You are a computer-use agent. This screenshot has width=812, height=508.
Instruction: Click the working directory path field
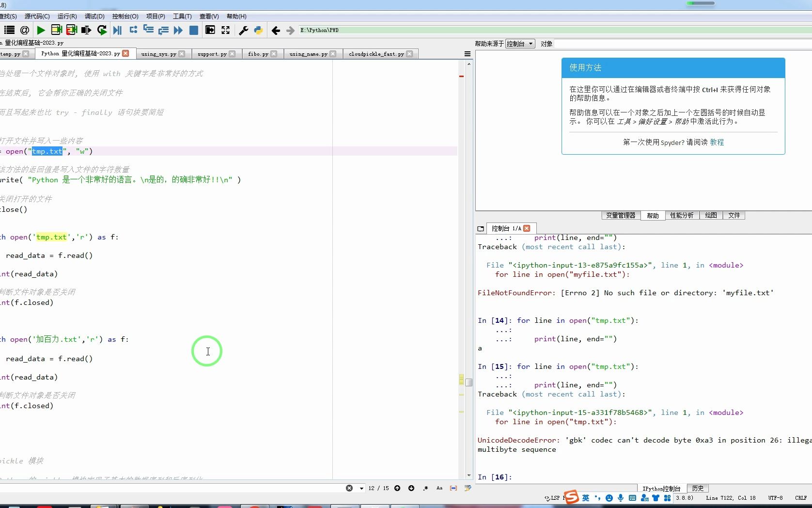(555, 30)
